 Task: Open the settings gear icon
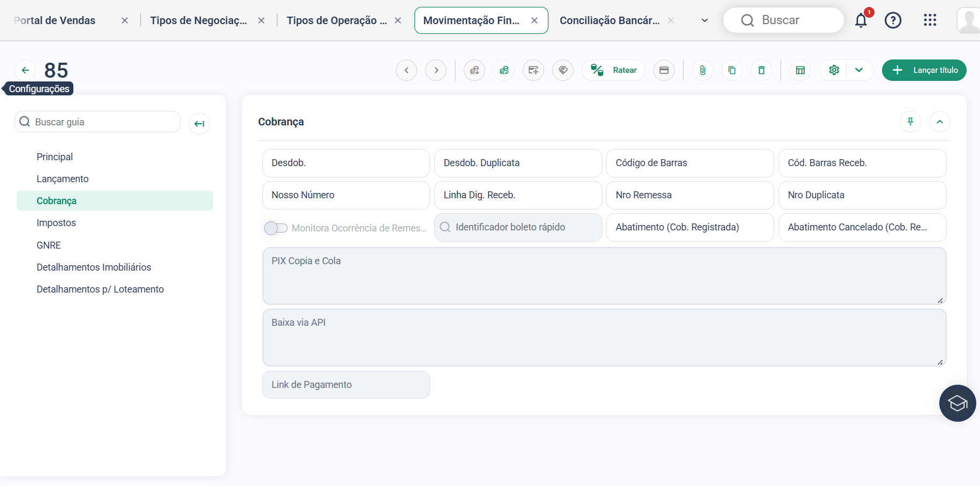point(834,70)
